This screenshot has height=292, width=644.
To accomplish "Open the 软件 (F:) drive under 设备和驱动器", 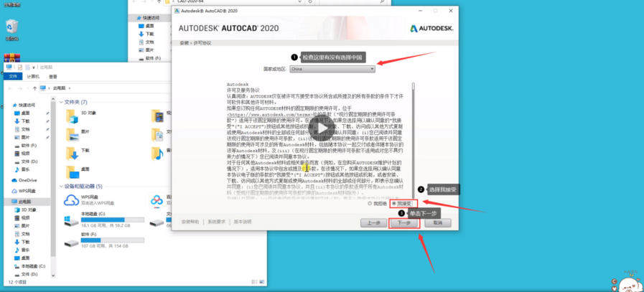I will (x=104, y=240).
